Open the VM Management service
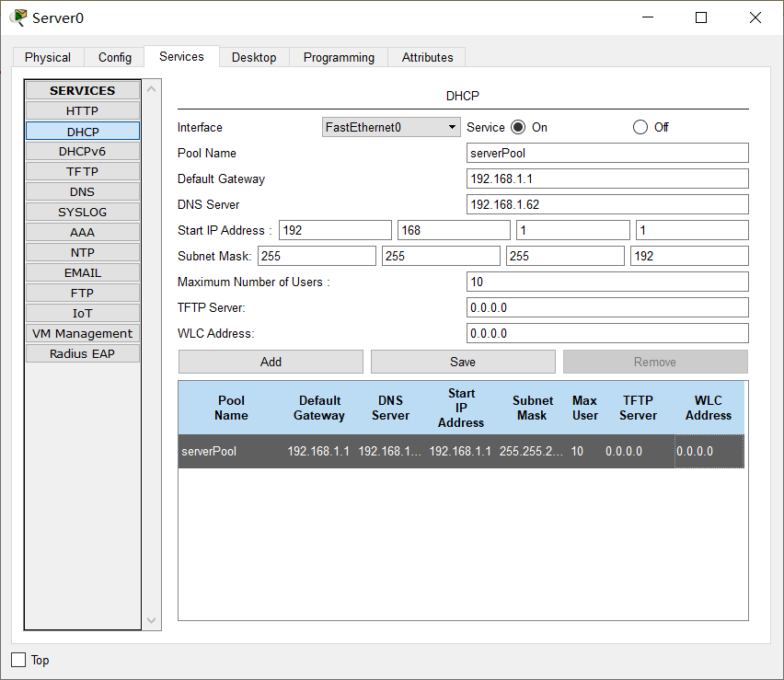 click(x=83, y=333)
